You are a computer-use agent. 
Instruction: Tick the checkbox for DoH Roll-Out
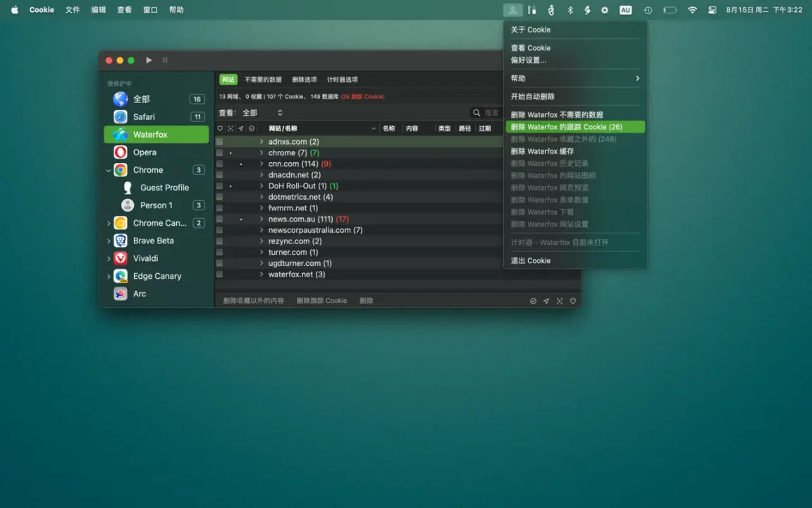[x=220, y=186]
